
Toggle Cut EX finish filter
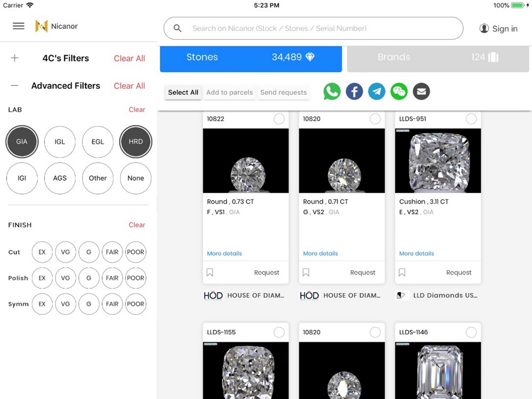click(x=42, y=252)
